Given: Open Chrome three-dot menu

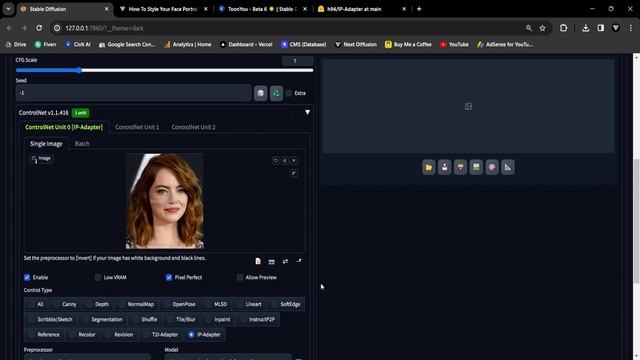Looking at the screenshot, I should point(631,28).
